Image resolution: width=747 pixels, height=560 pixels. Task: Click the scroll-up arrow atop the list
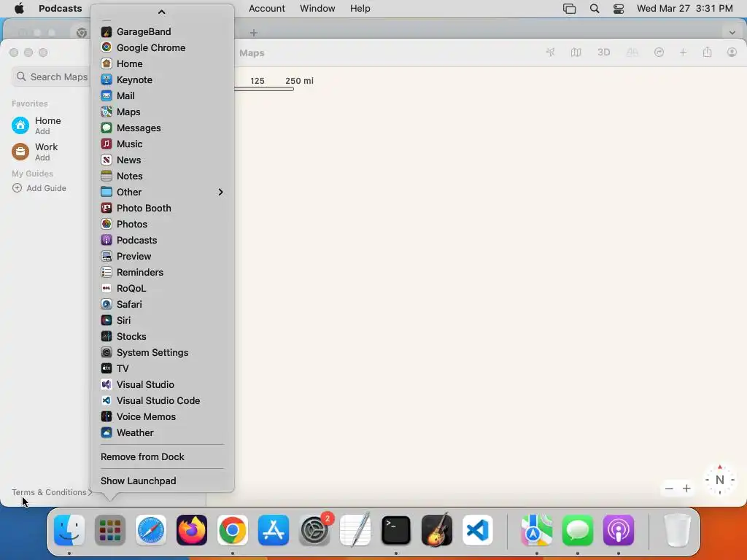pyautogui.click(x=161, y=12)
